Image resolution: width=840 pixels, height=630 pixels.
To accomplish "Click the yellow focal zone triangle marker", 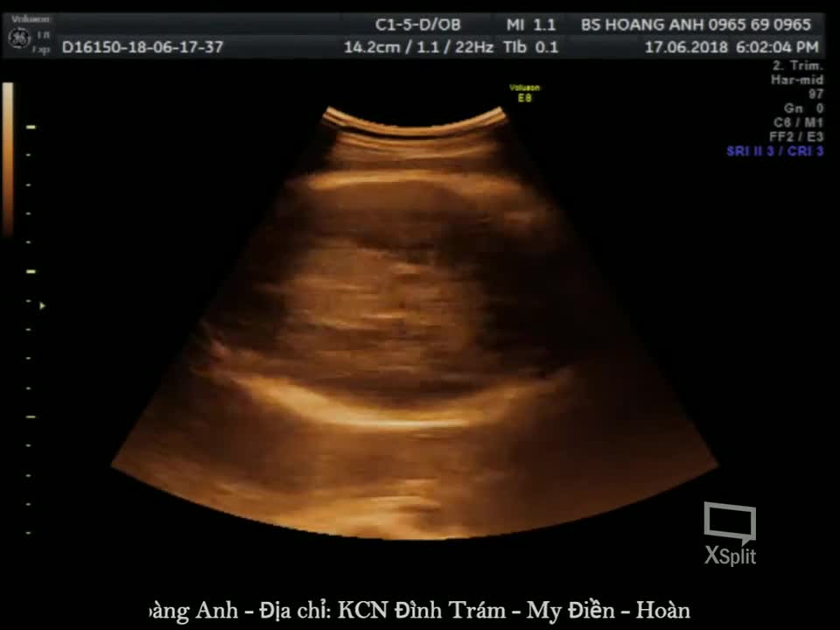I will [x=42, y=306].
